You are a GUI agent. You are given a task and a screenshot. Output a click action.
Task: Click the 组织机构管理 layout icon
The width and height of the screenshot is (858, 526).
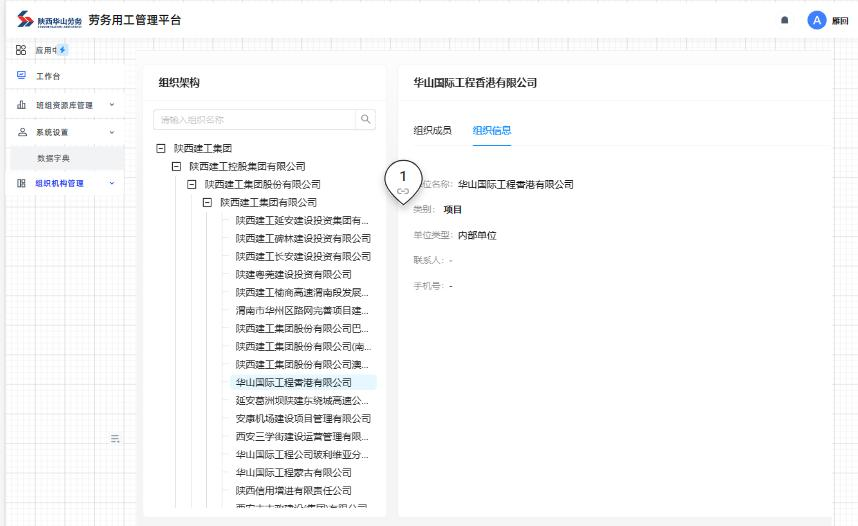(21, 183)
